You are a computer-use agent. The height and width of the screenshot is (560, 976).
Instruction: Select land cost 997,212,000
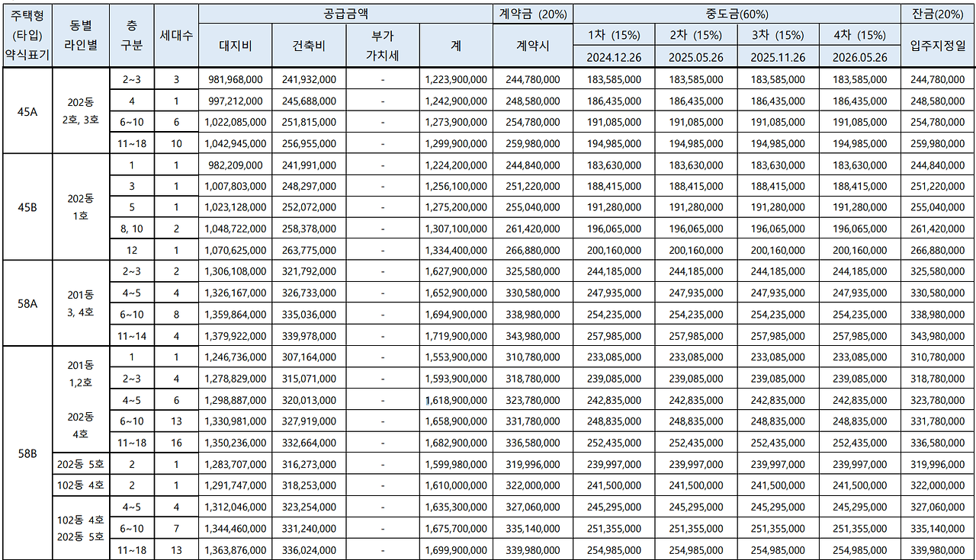pos(236,101)
